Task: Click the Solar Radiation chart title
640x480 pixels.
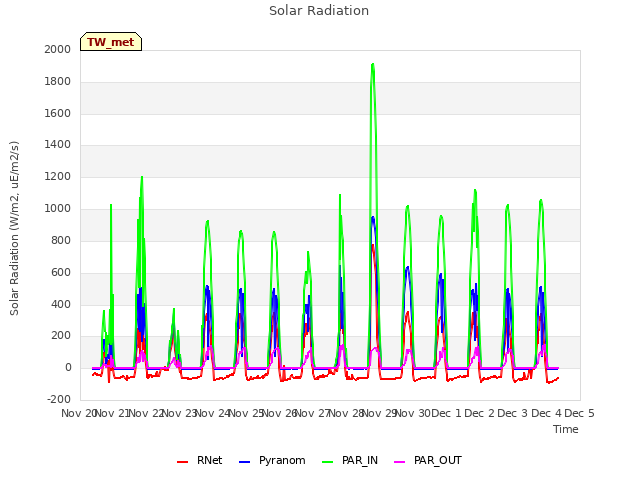Action: tap(319, 11)
